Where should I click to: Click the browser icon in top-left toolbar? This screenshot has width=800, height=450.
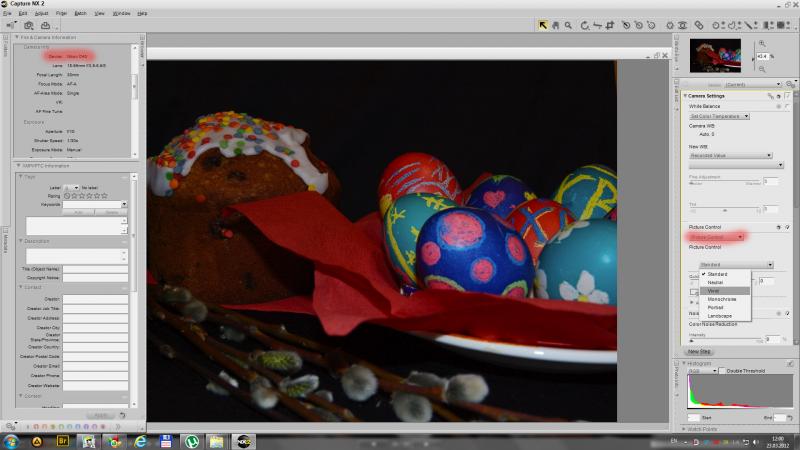11,25
